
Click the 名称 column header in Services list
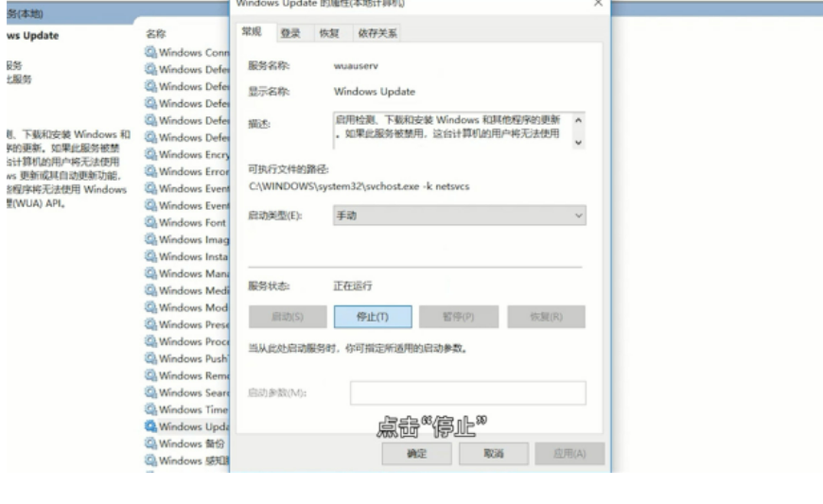tap(156, 34)
